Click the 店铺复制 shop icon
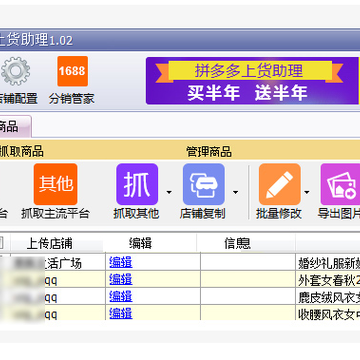 [204, 184]
